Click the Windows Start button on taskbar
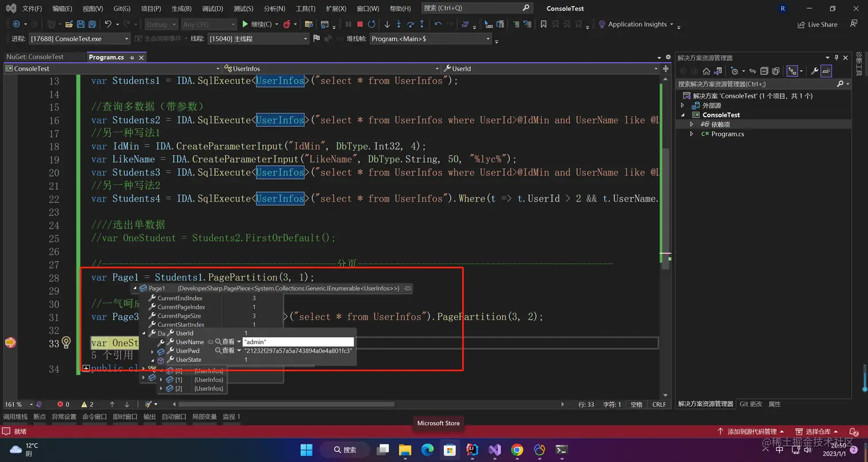868x462 pixels. point(307,450)
